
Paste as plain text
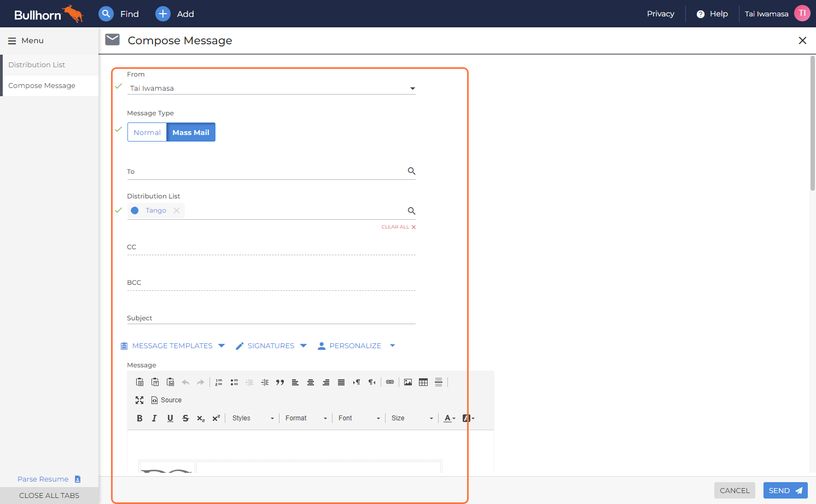point(155,382)
